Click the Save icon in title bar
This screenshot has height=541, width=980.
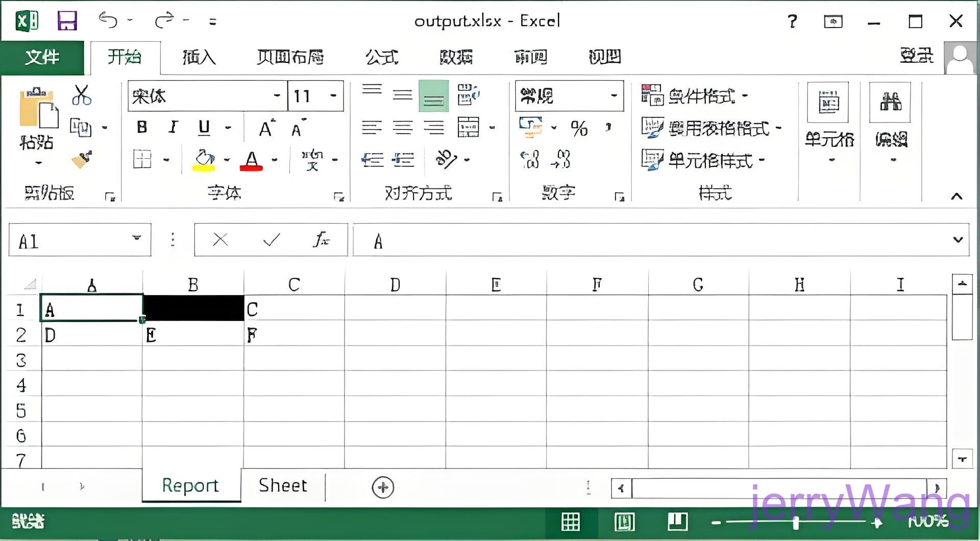coord(67,21)
